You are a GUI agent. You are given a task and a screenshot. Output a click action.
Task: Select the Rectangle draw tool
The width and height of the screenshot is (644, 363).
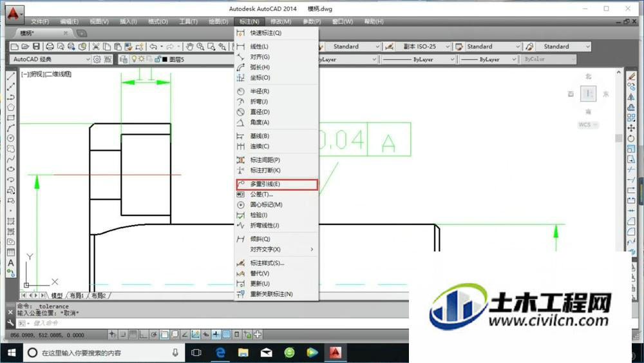click(11, 117)
